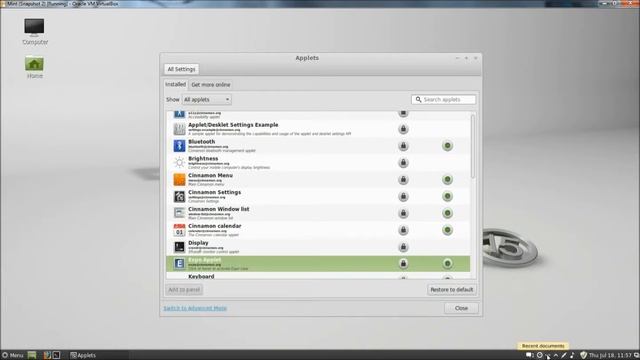Open the sound applet music note icon

click(572, 355)
